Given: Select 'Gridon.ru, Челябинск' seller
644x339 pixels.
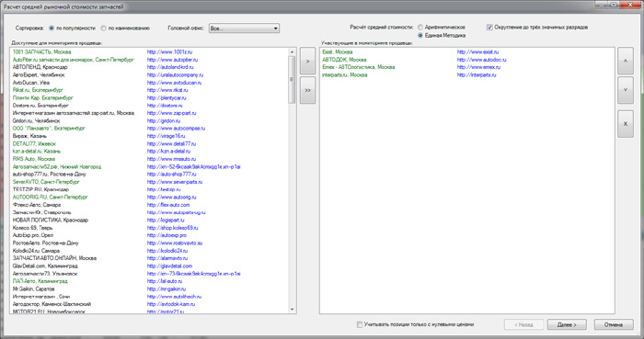Looking at the screenshot, I should click(x=37, y=121).
